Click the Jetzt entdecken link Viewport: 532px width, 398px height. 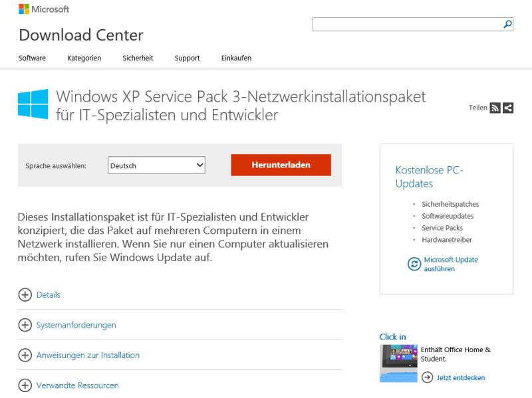click(x=461, y=377)
